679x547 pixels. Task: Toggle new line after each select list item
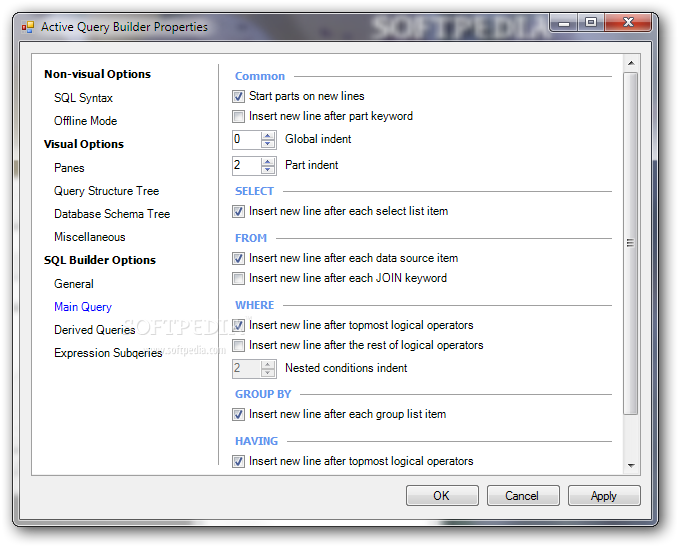coord(238,211)
